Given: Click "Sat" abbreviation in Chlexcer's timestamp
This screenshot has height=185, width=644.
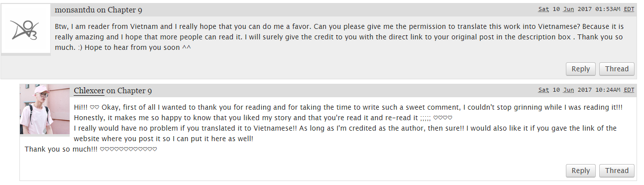Looking at the screenshot, I should coord(543,90).
